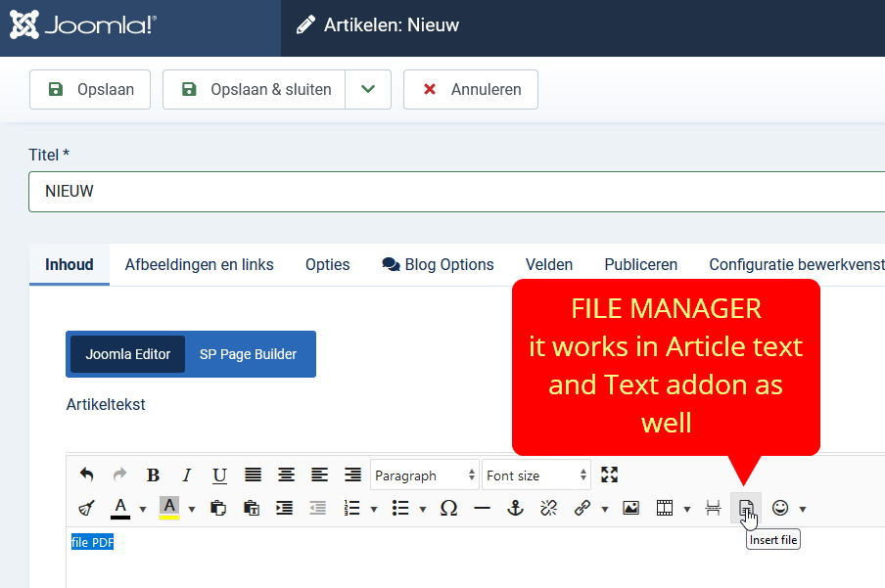Switch to the Afbeeldingen en links tab
Image resolution: width=885 pixels, height=588 pixels.
199,264
